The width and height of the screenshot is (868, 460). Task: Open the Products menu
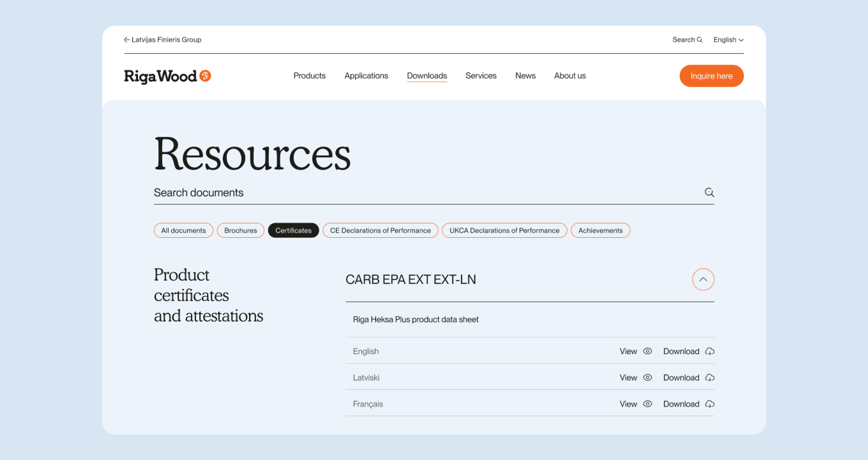pyautogui.click(x=309, y=75)
